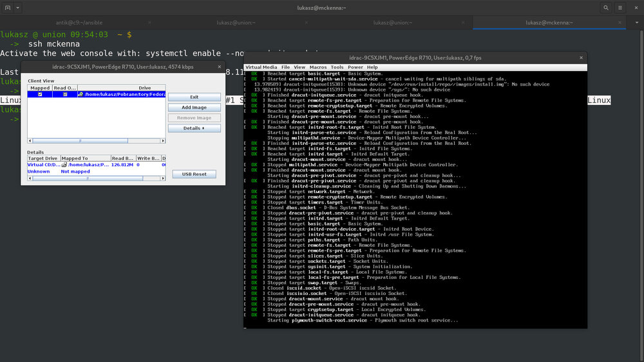Click right arrow of Client View scrollbar

pos(162,140)
